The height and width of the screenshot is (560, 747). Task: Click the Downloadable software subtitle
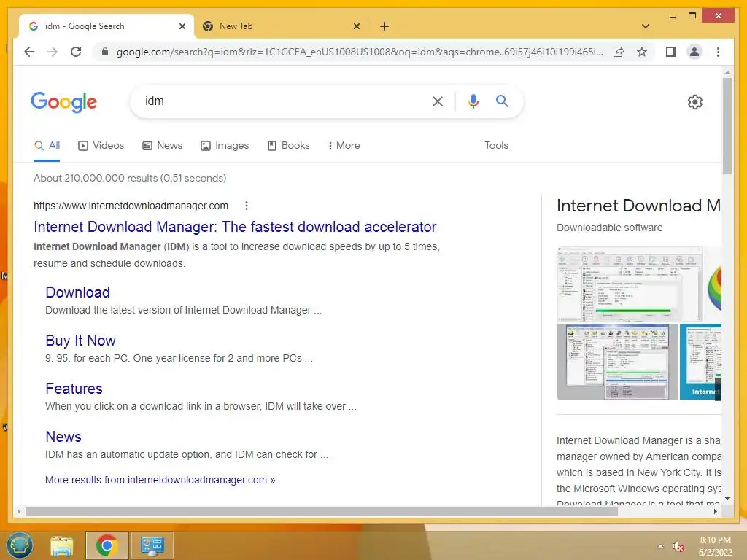tap(609, 227)
